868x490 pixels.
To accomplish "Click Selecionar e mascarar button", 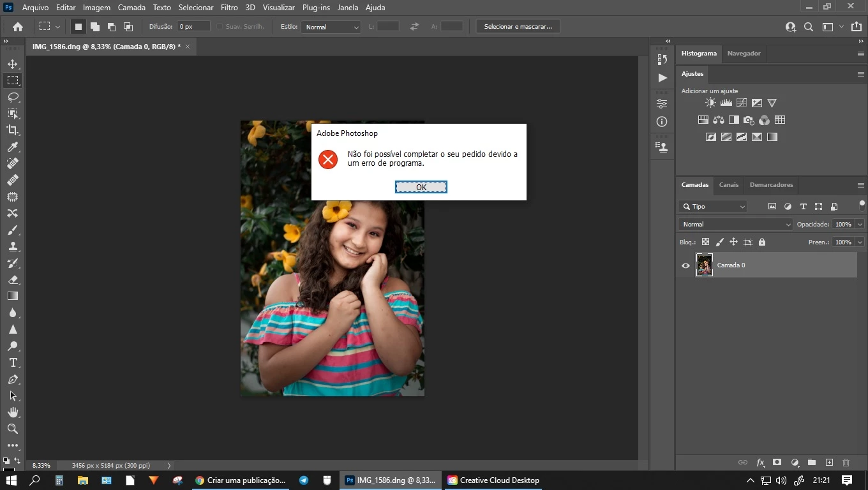I will (518, 27).
